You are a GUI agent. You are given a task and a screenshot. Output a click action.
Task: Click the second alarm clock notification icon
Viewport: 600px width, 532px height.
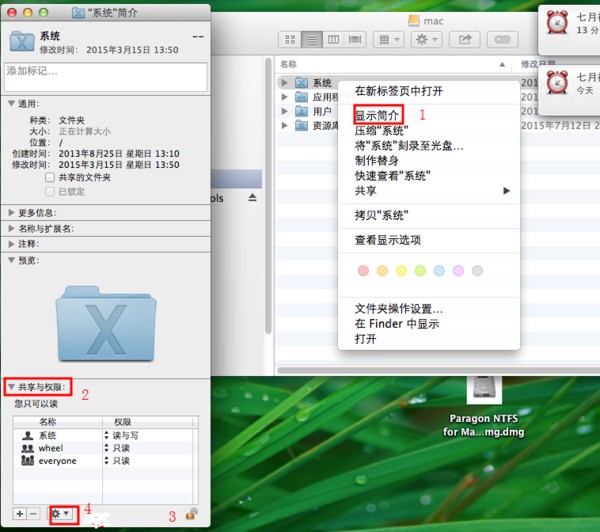(557, 82)
